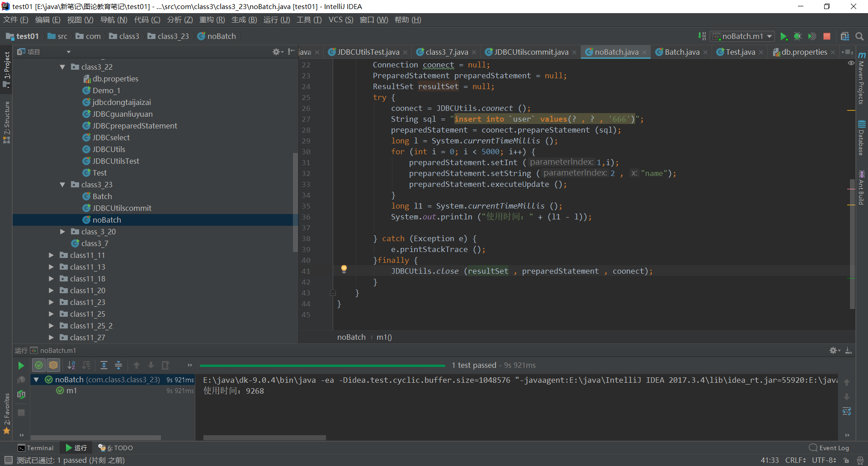Rerun failed tests icon in Run sidebar

tap(21, 380)
